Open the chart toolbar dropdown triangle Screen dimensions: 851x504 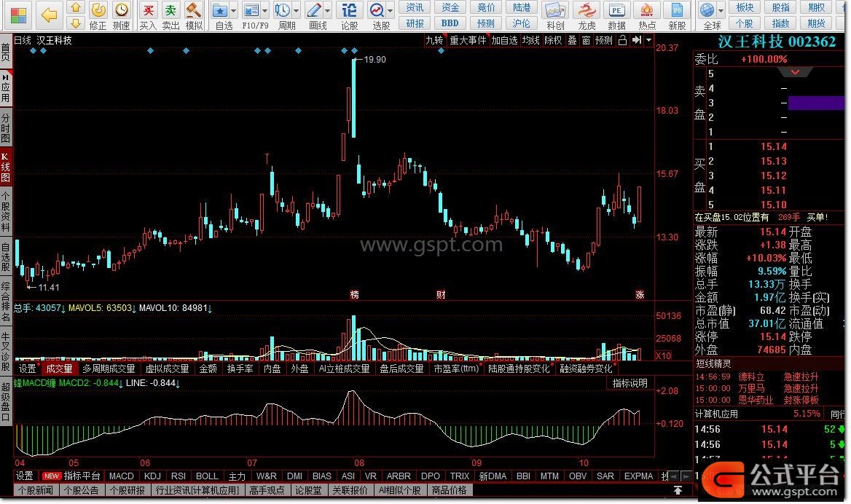tap(648, 40)
